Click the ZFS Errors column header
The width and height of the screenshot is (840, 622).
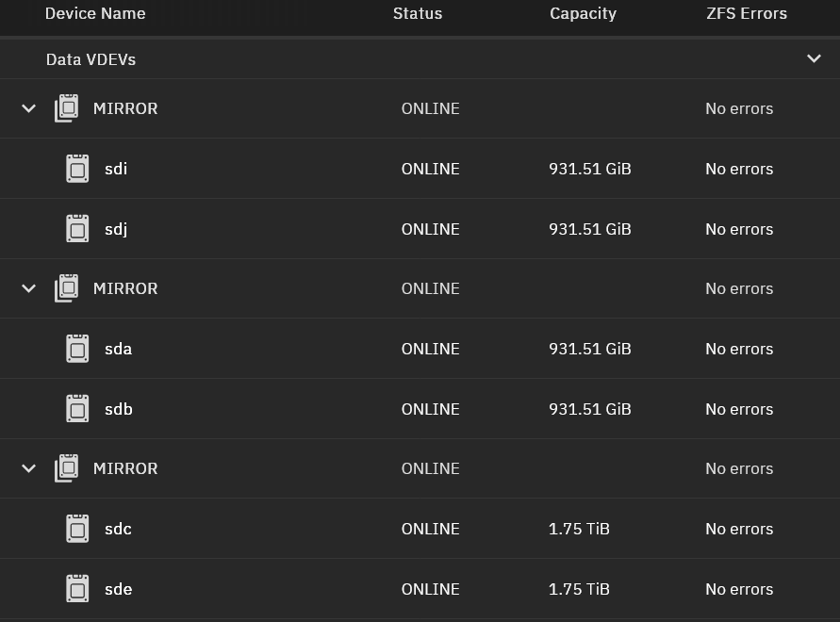tap(747, 13)
